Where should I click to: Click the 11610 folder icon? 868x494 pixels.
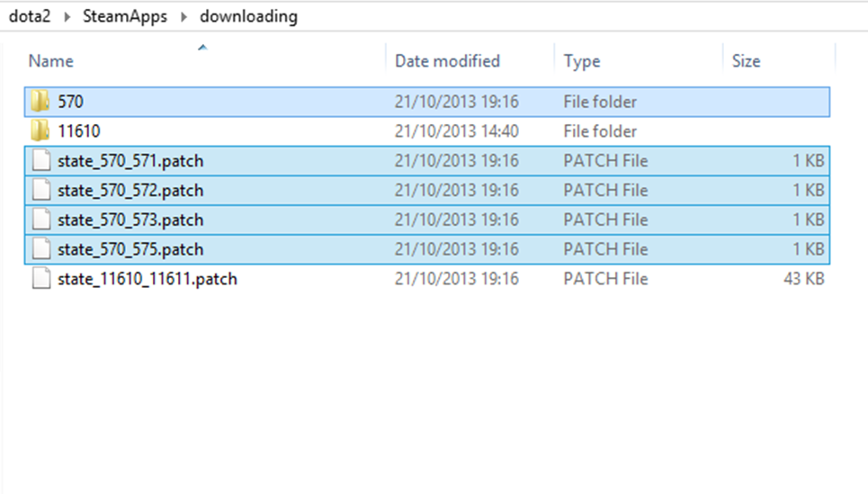40,131
